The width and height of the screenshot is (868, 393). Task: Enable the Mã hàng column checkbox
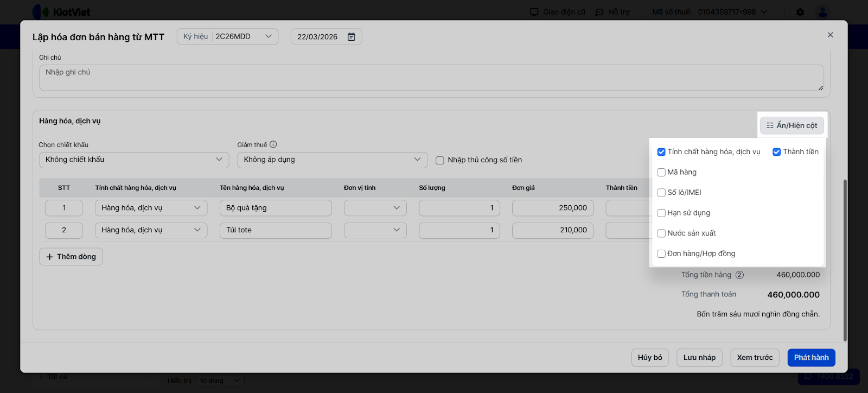(x=661, y=173)
